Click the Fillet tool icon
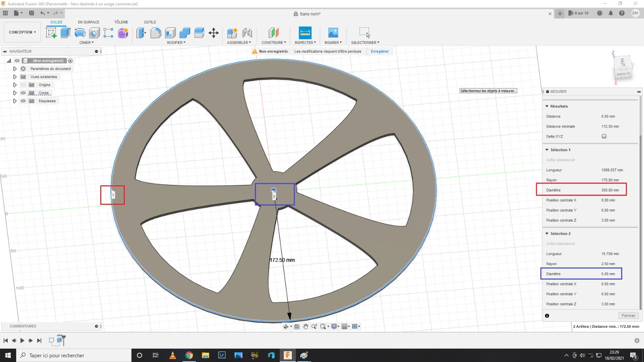This screenshot has width=644, height=362. 156,33
